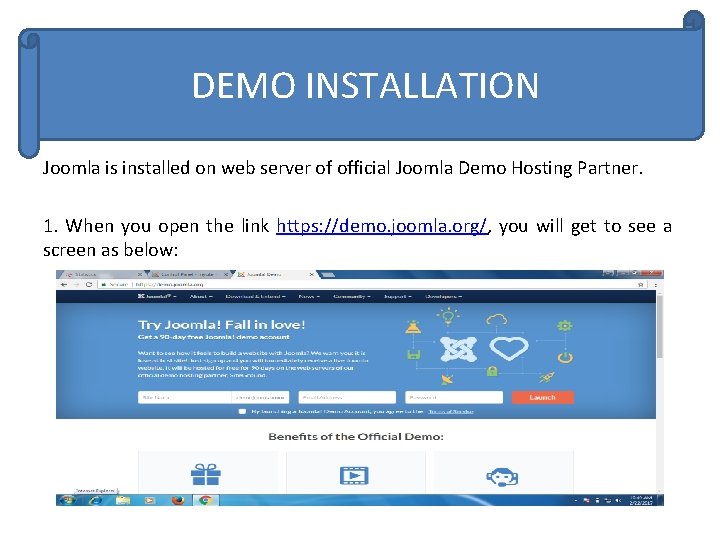The width and height of the screenshot is (720, 540).
Task: Open the demo.joomla.org hyperlink in the slide text
Action: [x=382, y=226]
